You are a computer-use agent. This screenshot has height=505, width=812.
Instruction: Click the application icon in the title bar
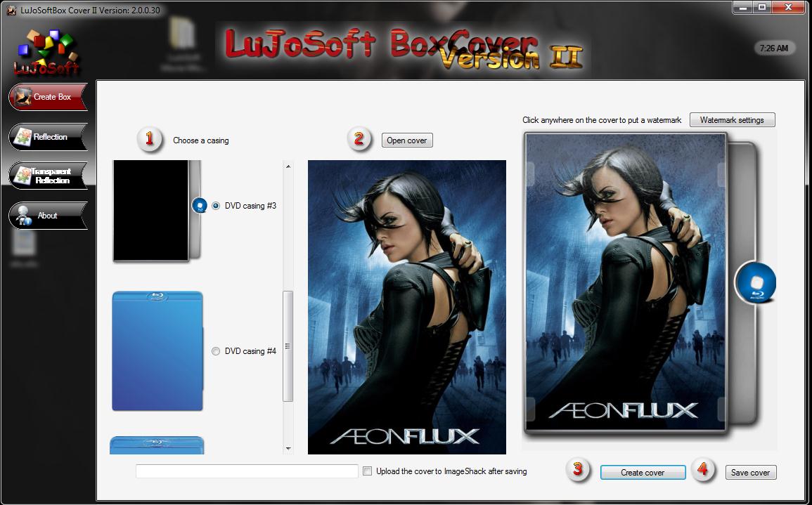coord(11,10)
